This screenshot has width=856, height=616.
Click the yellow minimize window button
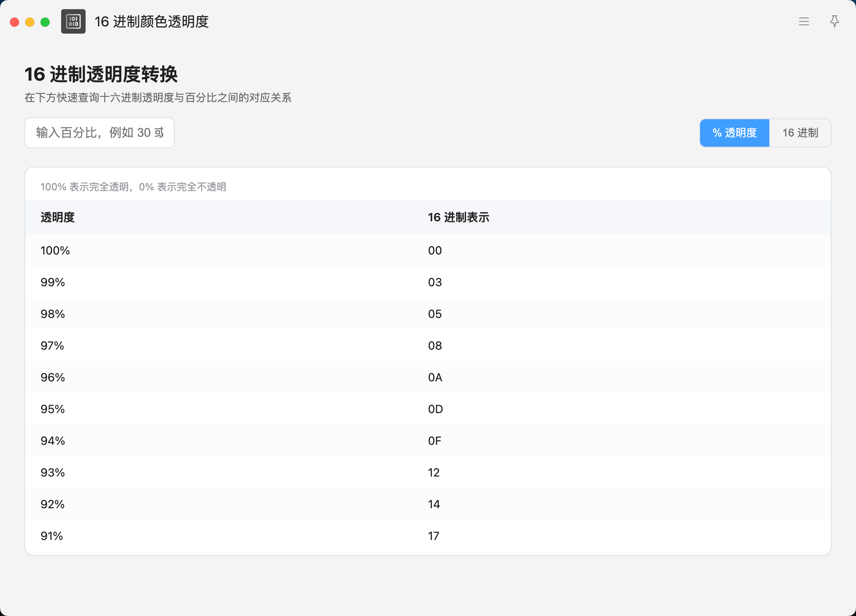30,22
